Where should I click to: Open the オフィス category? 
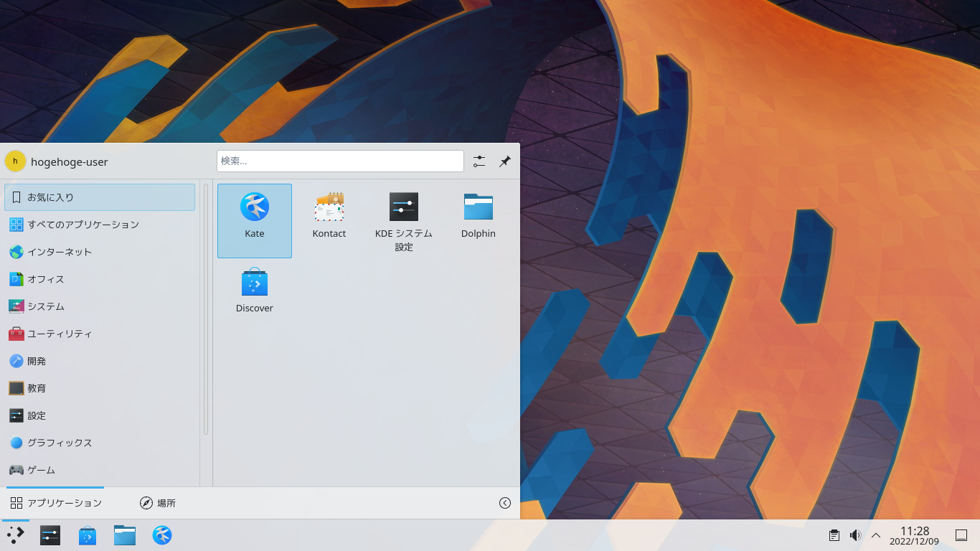pos(100,279)
